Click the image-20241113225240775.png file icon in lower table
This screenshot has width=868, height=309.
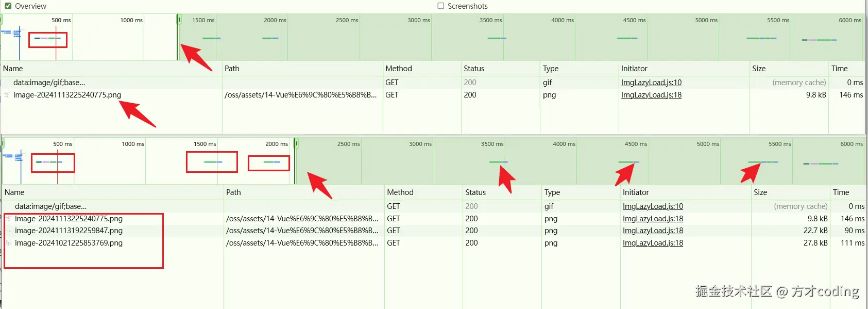tap(8, 219)
